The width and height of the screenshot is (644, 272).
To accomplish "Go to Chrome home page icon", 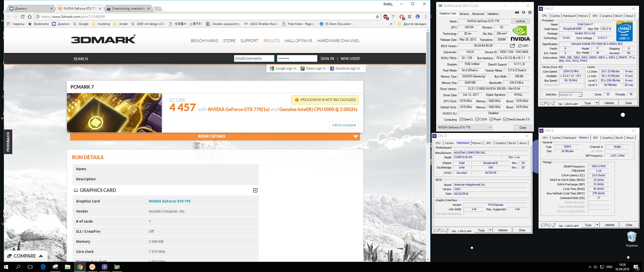I will click(30, 17).
